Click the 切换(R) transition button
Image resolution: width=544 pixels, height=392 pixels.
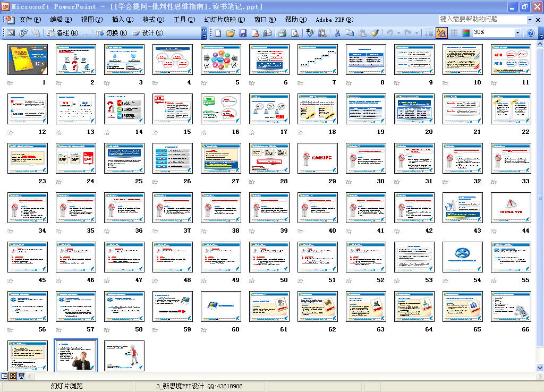point(112,33)
